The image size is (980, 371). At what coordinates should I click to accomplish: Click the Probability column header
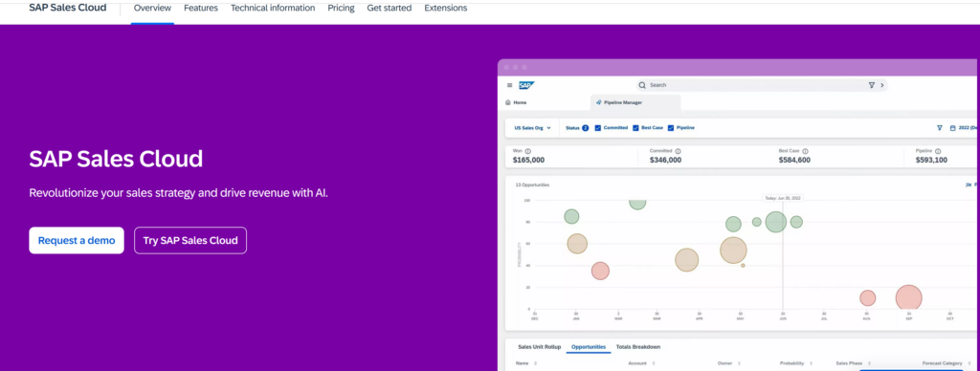[791, 363]
